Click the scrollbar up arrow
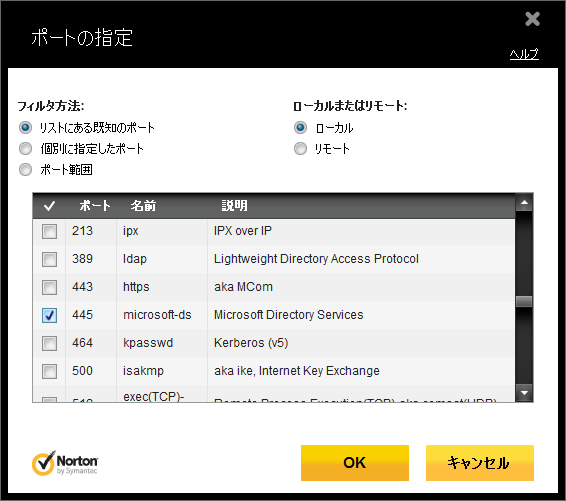This screenshot has width=566, height=501. coord(524,203)
